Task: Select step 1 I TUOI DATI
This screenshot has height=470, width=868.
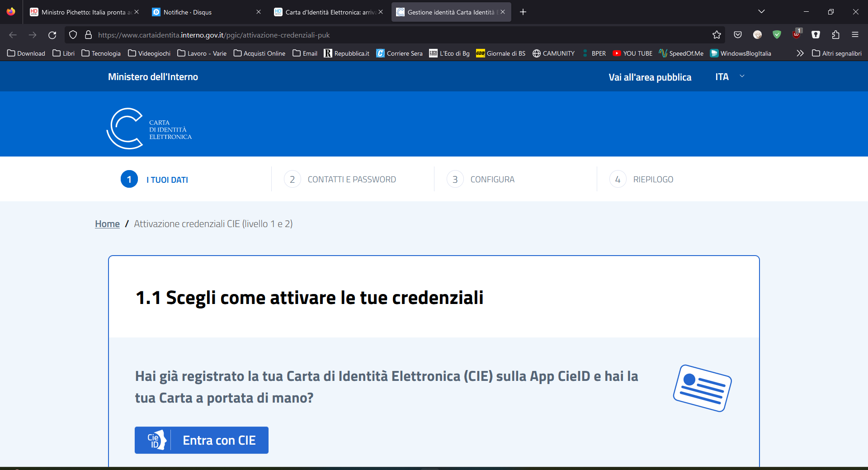Action: [x=154, y=179]
